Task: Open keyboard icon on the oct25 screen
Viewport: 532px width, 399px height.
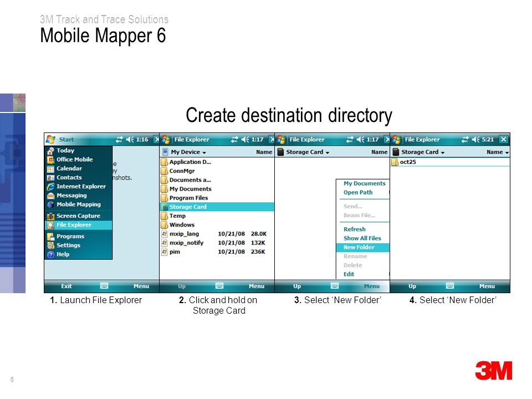Action: pyautogui.click(x=450, y=286)
